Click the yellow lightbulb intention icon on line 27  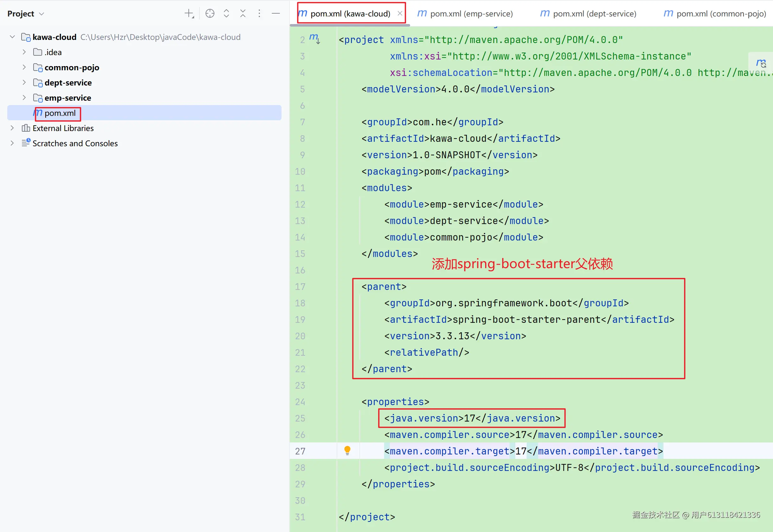347,450
